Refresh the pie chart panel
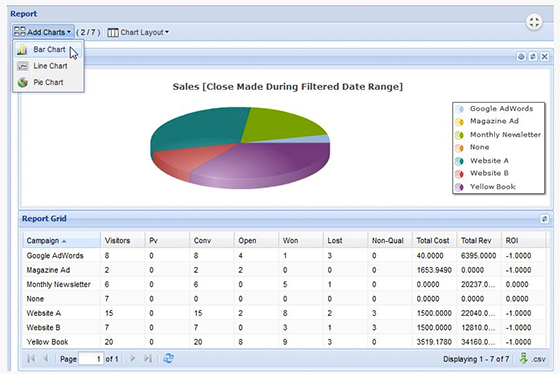560x374 pixels. pos(533,56)
